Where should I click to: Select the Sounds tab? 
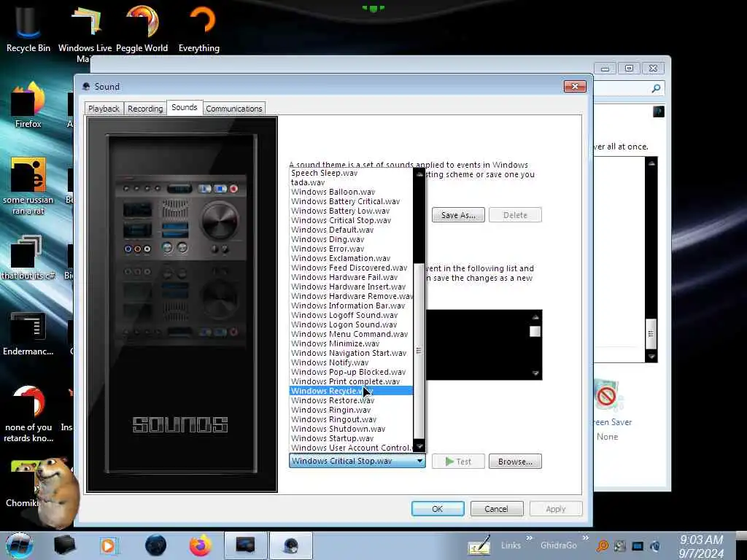tap(185, 107)
